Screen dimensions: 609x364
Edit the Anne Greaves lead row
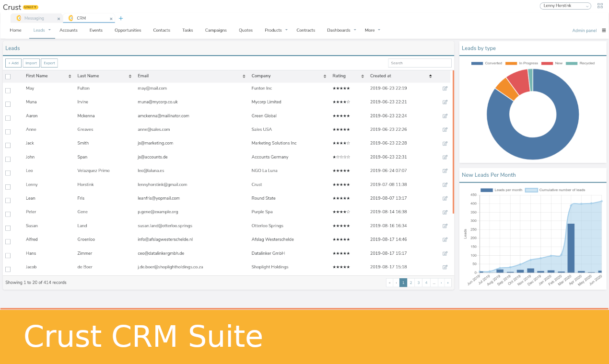(x=445, y=129)
